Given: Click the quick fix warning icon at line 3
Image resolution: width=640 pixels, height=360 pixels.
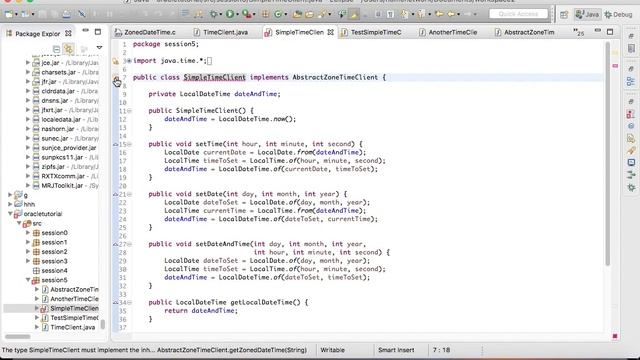Looking at the screenshot, I should pyautogui.click(x=116, y=61).
